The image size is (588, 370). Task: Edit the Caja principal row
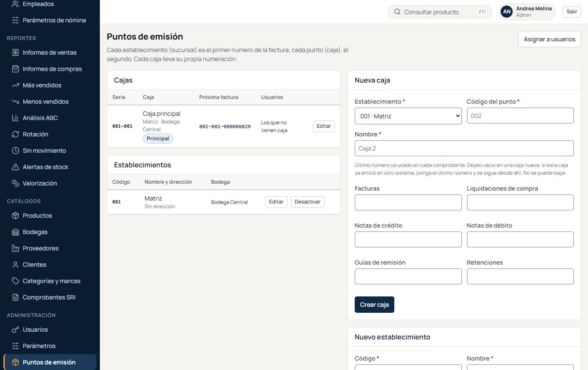point(324,126)
